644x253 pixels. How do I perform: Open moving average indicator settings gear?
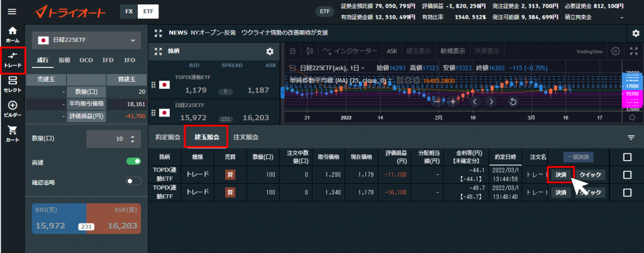tap(408, 81)
